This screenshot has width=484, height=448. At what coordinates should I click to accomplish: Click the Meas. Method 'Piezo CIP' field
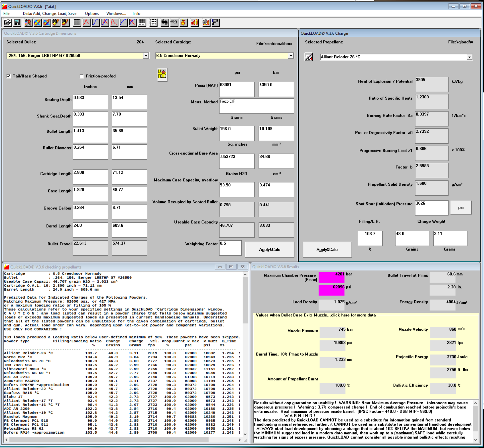click(256, 106)
